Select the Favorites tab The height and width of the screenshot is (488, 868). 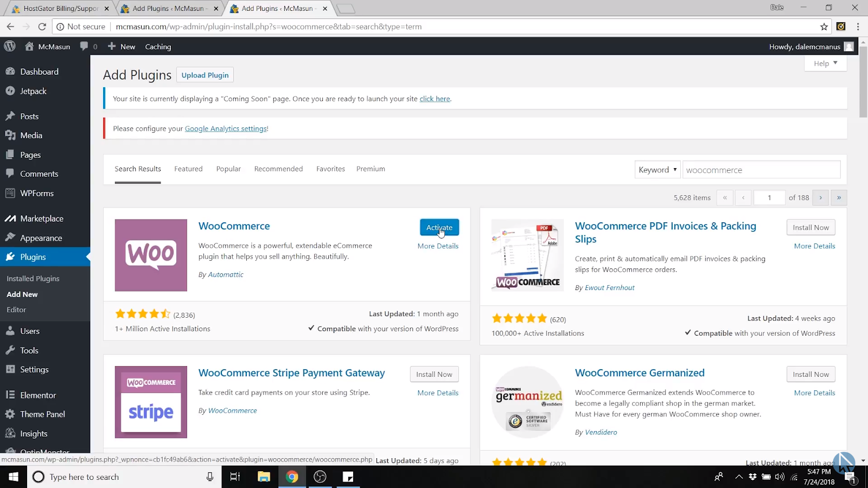click(x=330, y=169)
